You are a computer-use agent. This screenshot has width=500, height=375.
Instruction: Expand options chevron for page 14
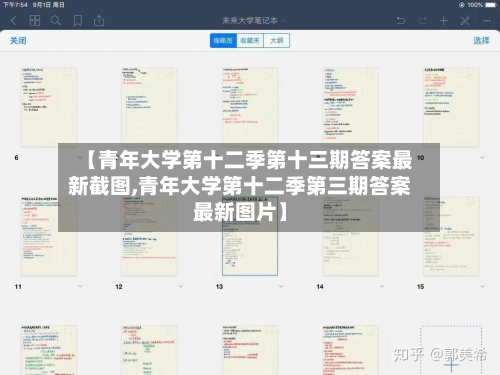(382, 286)
